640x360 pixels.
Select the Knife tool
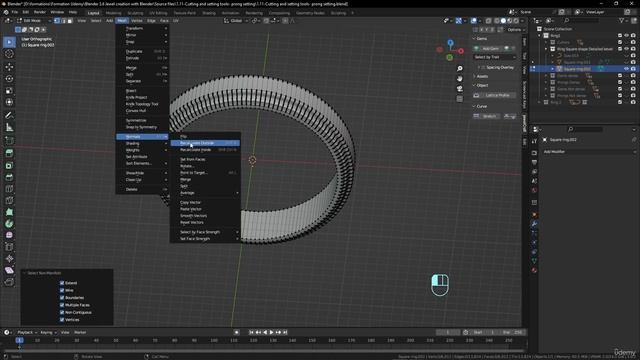pyautogui.click(x=9, y=200)
